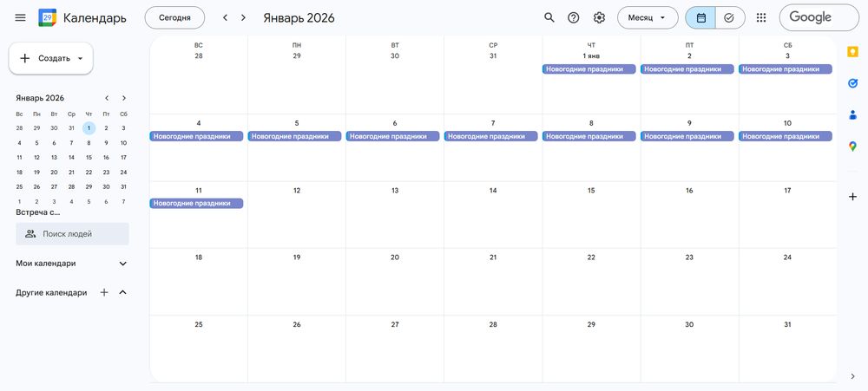This screenshot has height=391, width=868.
Task: Expand the Мои календари section
Action: [x=123, y=264]
